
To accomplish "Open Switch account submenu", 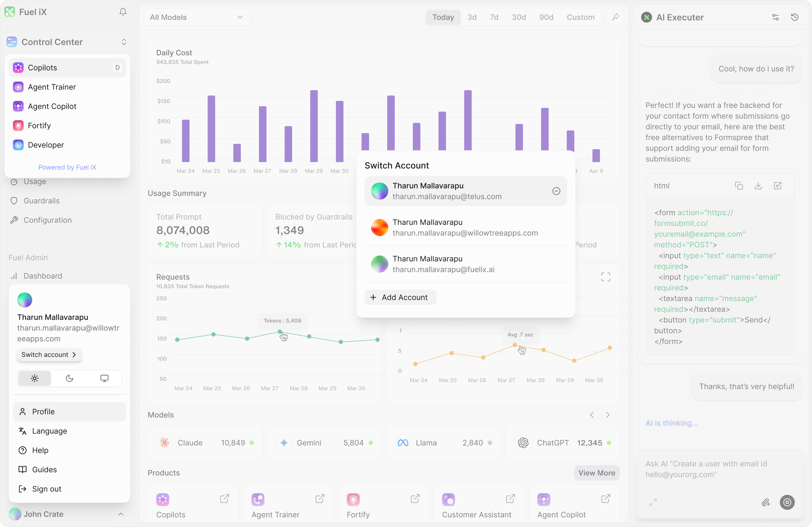I will (x=49, y=354).
